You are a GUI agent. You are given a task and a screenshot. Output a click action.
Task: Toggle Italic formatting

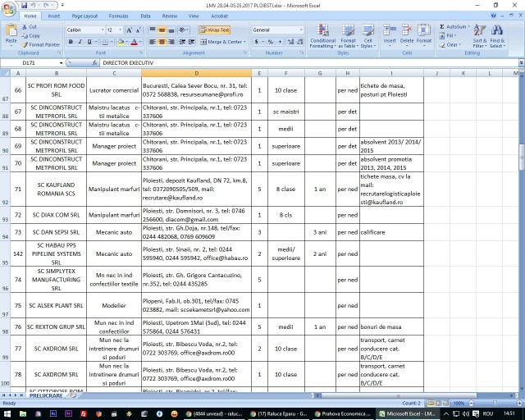point(80,42)
